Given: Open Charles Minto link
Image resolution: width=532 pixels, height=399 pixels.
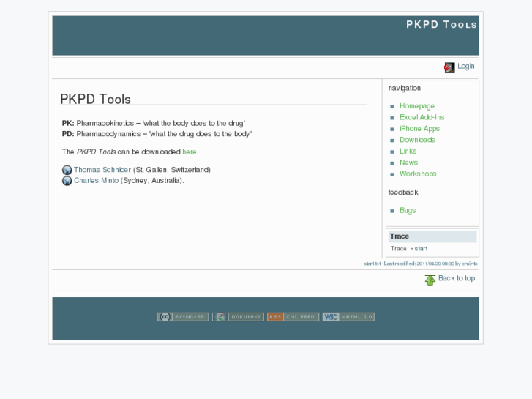Looking at the screenshot, I should (97, 181).
